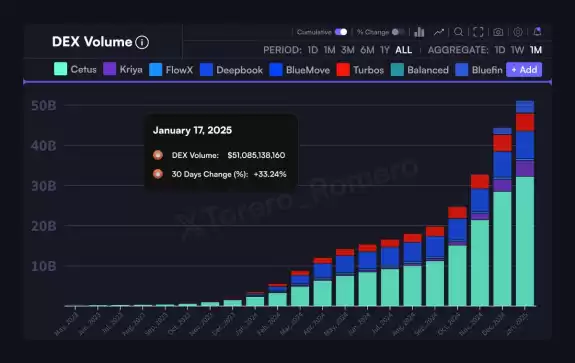Take a snapshot using the camera icon
The image size is (575, 363).
[x=498, y=32]
